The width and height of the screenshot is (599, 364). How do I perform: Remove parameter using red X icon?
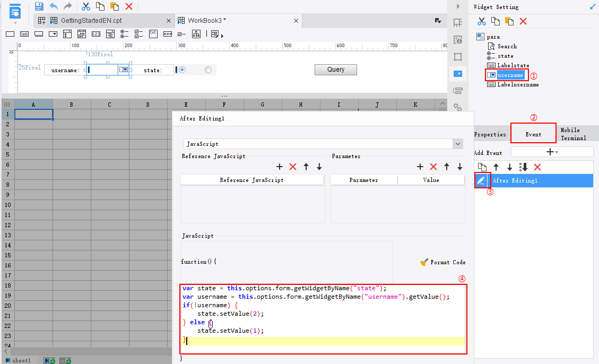point(433,167)
